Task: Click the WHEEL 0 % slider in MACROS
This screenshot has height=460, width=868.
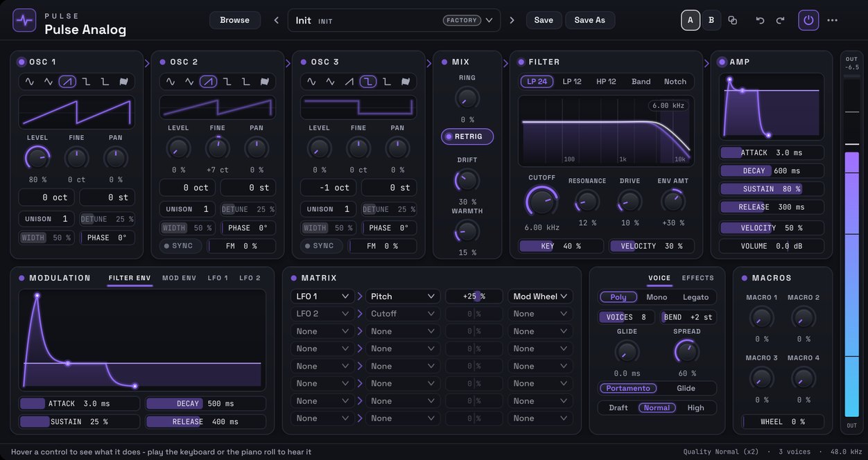Action: (783, 422)
